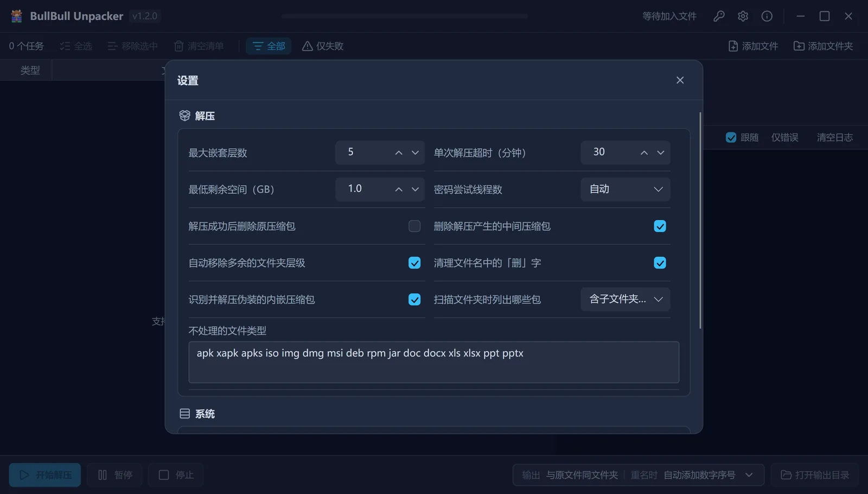
Task: Click 仅错误 log filter
Action: pyautogui.click(x=784, y=137)
